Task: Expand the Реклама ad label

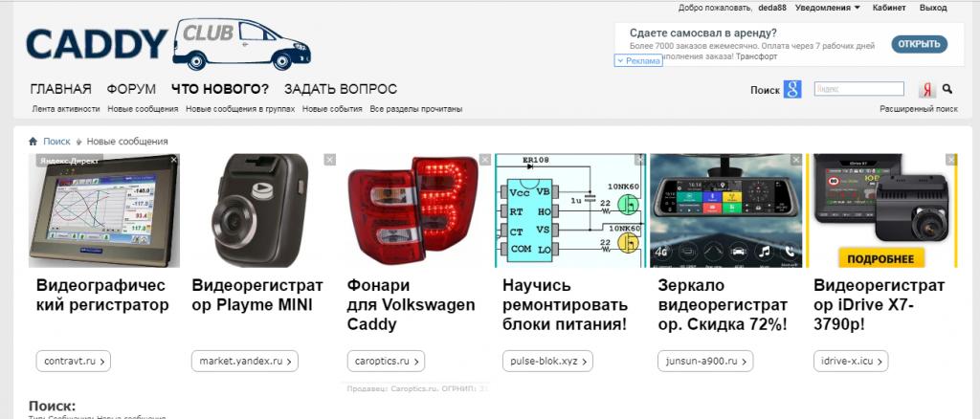Action: coord(638,60)
